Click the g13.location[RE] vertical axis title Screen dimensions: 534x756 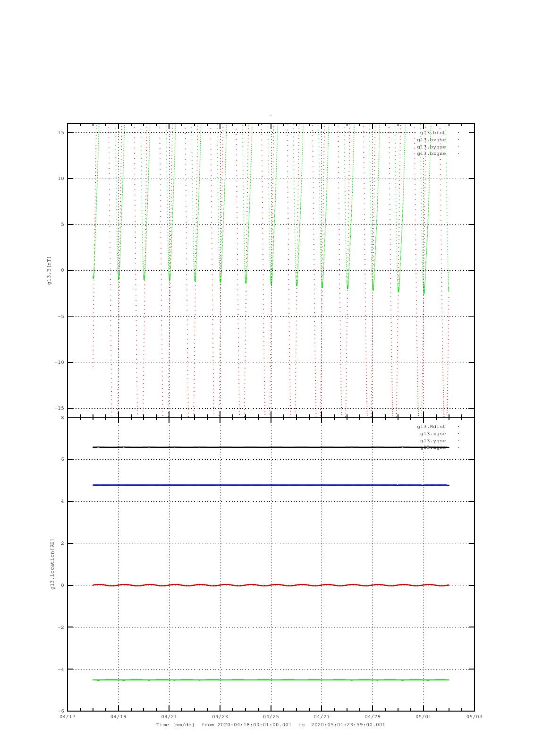(x=53, y=564)
